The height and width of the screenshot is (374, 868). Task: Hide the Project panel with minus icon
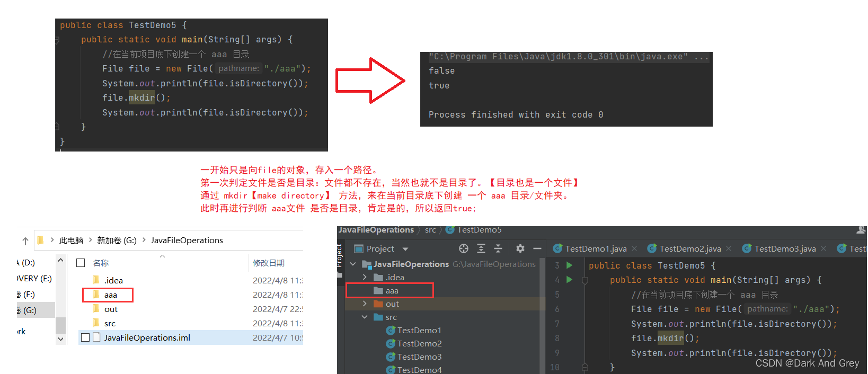click(x=537, y=248)
